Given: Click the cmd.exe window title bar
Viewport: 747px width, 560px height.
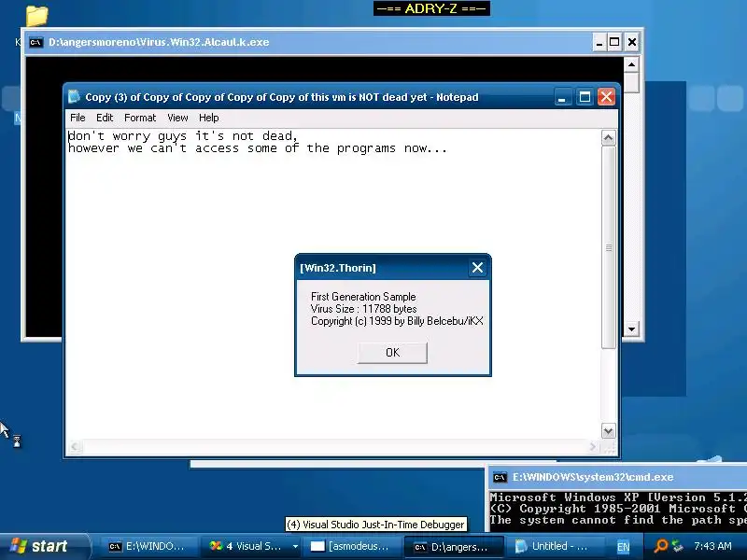Looking at the screenshot, I should pos(618,477).
